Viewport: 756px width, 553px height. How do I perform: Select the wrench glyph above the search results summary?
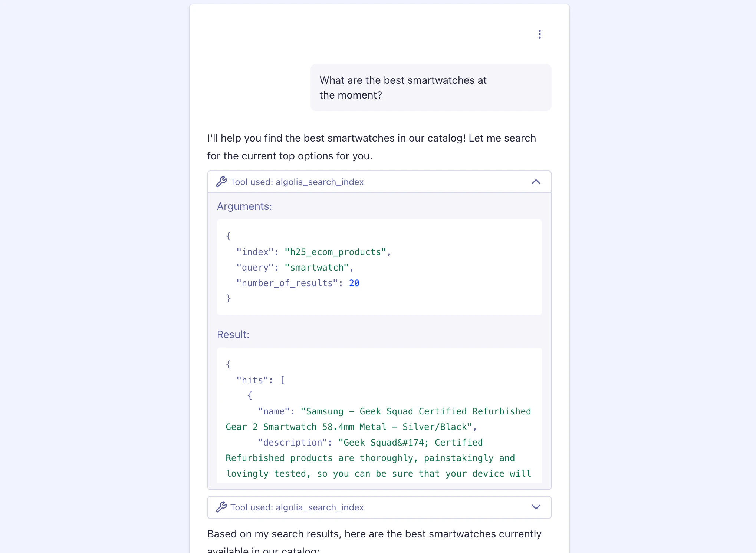pyautogui.click(x=222, y=507)
